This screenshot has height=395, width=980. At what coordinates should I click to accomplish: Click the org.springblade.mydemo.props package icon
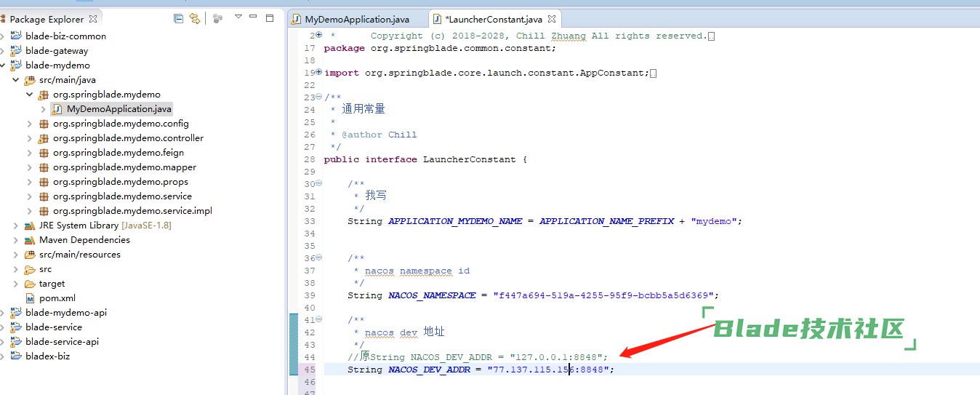pyautogui.click(x=44, y=181)
